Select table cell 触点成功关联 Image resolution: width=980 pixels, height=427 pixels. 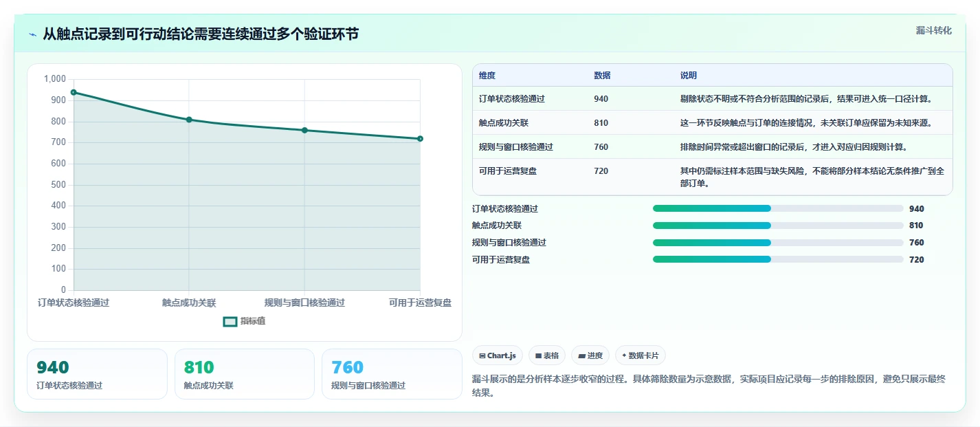pos(504,123)
